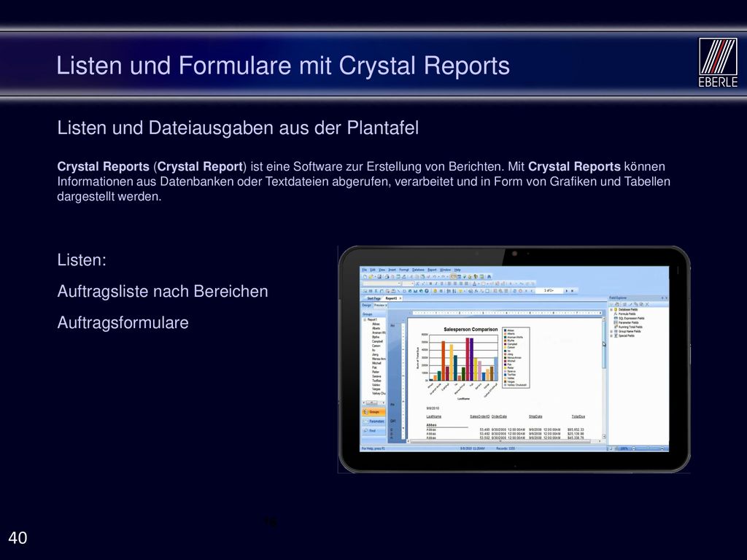Screen dimensions: 747x560
Task: Click the Parameters panel button
Action: coord(373,421)
